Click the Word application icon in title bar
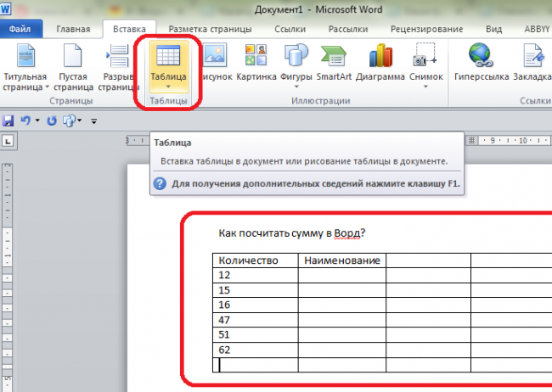Viewport: 552px width, 392px height. [5, 8]
